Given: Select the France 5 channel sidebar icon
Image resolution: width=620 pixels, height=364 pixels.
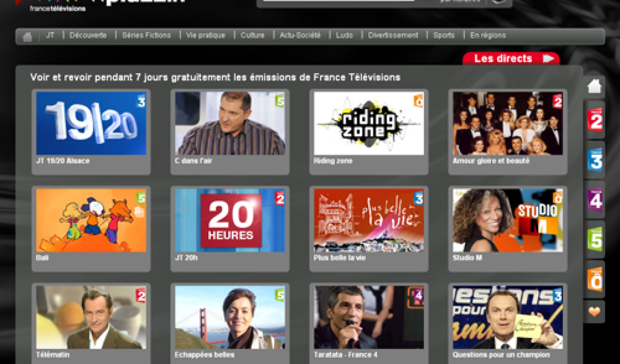Looking at the screenshot, I should click(594, 239).
